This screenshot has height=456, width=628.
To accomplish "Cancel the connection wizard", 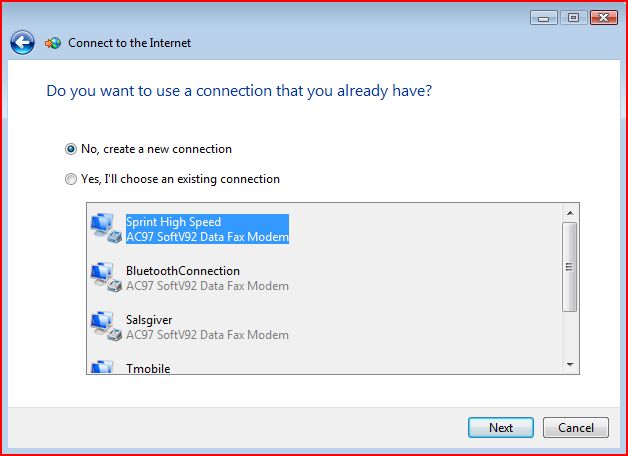I will pyautogui.click(x=576, y=428).
